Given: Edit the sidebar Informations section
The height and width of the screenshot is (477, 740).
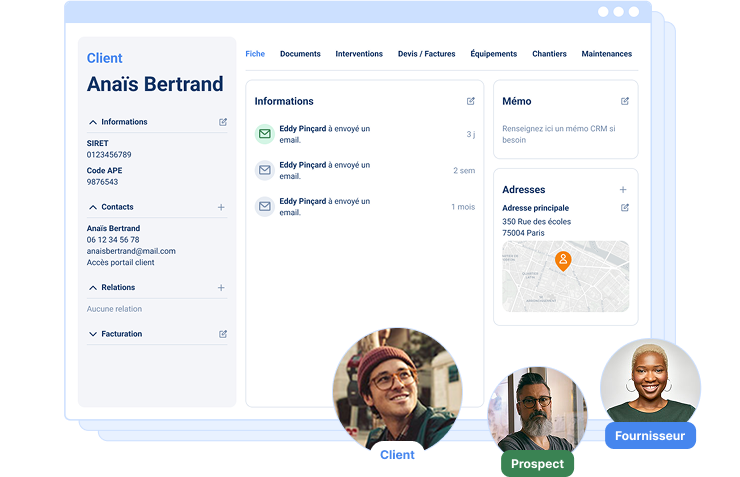Looking at the screenshot, I should pyautogui.click(x=223, y=122).
